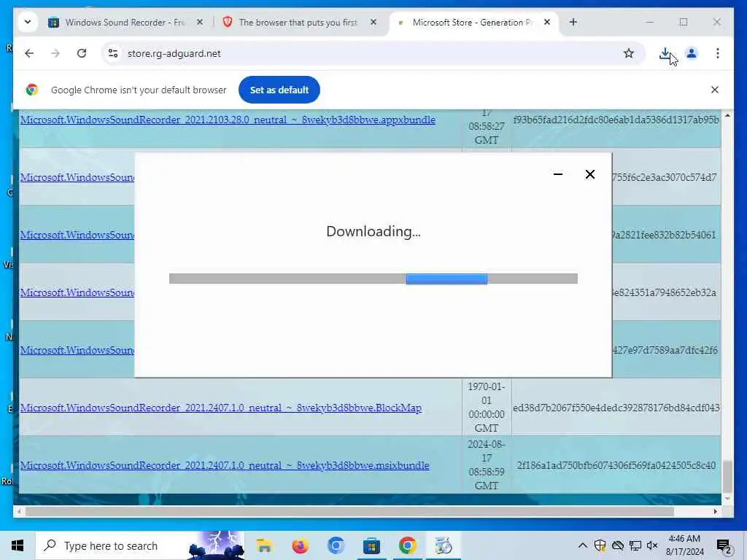Dismiss the default browser notification bar

[x=715, y=90]
